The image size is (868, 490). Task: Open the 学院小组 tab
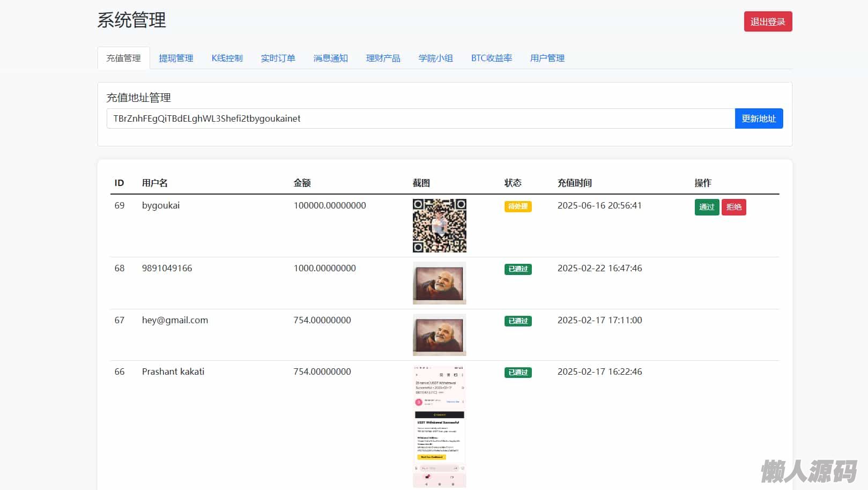pos(435,58)
